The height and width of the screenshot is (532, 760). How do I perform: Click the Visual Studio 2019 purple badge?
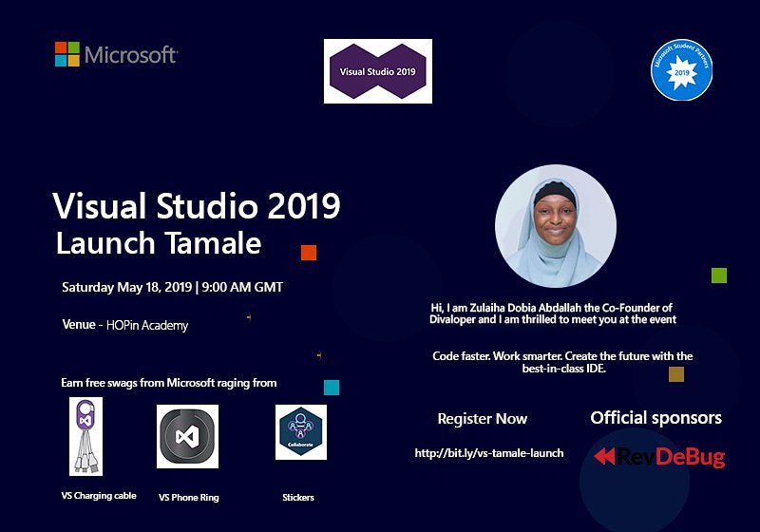pos(377,71)
